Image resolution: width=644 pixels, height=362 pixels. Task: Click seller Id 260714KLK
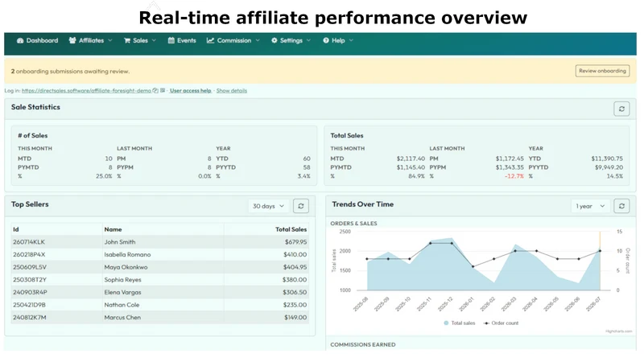click(29, 242)
